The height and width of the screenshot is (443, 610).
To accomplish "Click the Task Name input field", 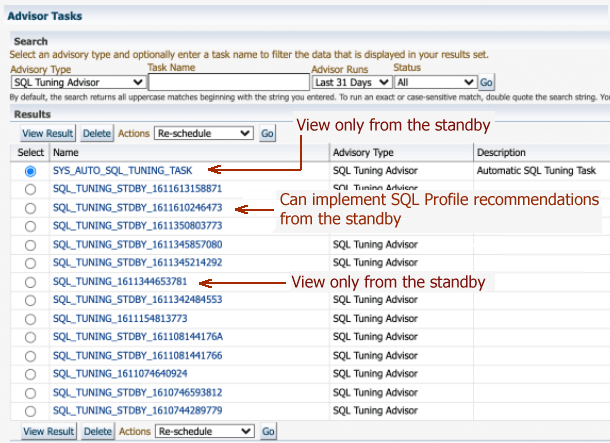I will (229, 82).
